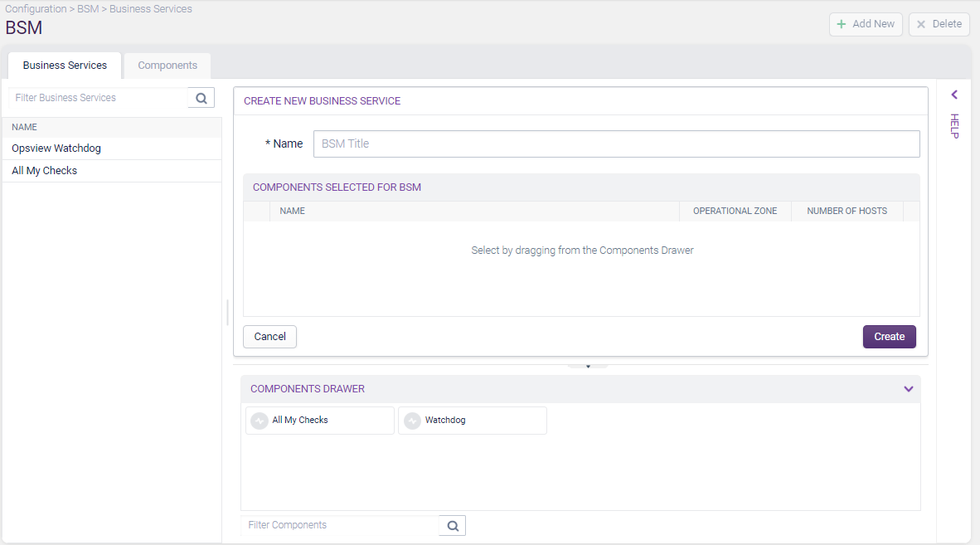980x545 pixels.
Task: Click the Delete button
Action: pyautogui.click(x=939, y=24)
